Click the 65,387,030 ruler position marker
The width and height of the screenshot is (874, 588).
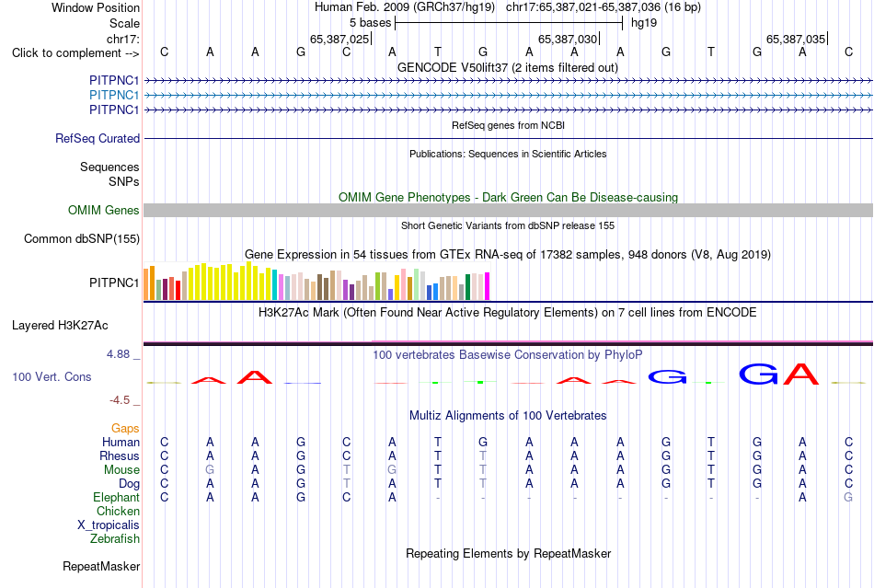[568, 39]
